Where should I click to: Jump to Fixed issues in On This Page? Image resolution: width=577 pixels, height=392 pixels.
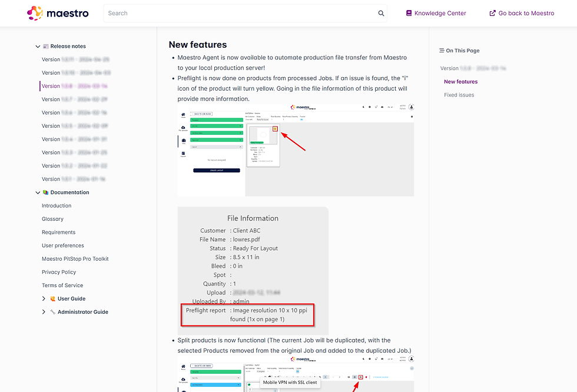tap(459, 95)
